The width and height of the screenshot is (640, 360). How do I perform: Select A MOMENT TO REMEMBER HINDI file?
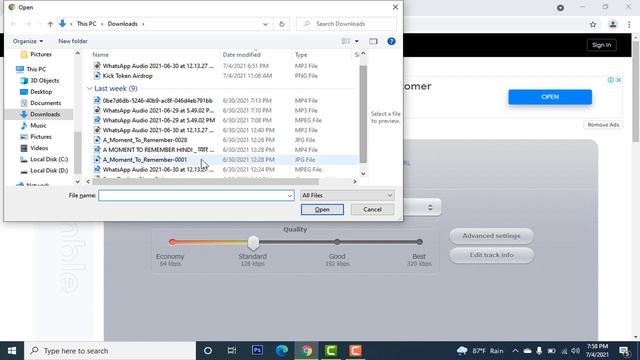click(x=158, y=150)
